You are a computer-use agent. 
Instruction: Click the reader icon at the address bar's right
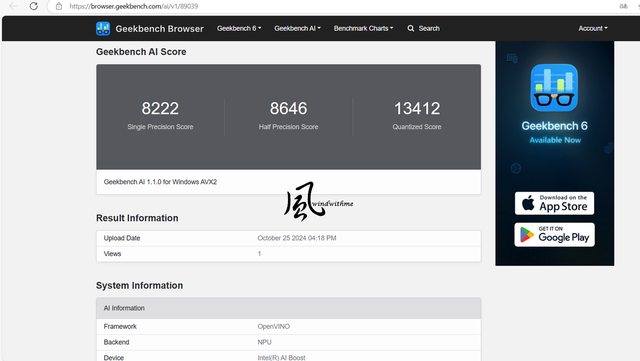[623, 6]
